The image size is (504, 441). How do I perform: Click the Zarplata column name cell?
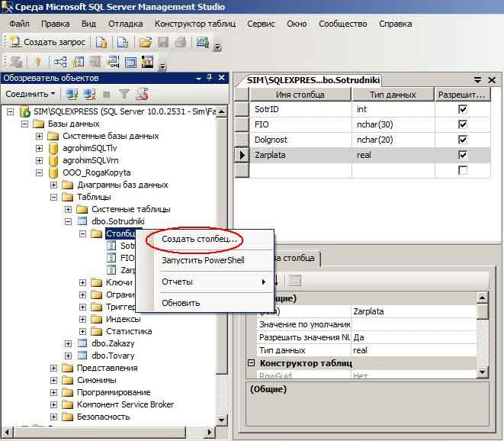coord(300,155)
